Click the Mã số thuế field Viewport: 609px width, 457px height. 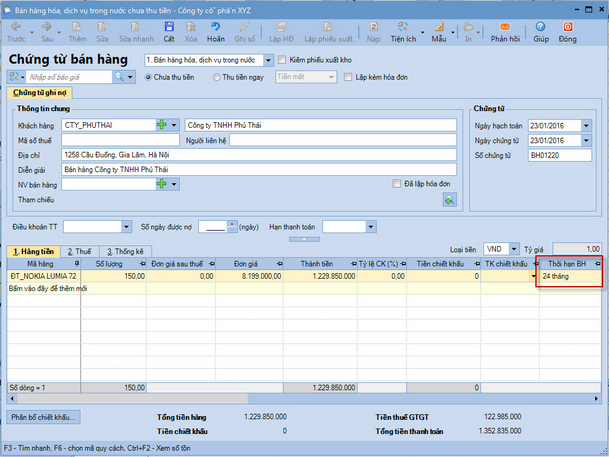[x=120, y=140]
